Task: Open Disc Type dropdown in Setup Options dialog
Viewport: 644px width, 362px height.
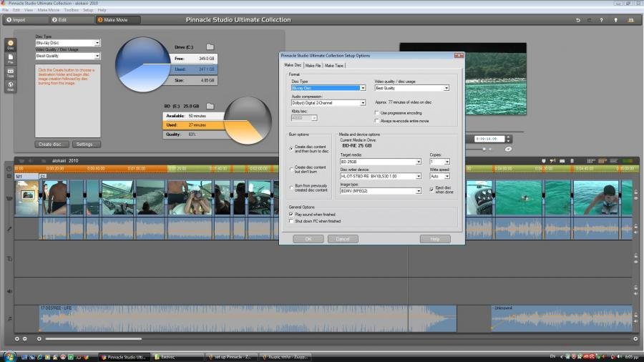Action: pos(363,88)
